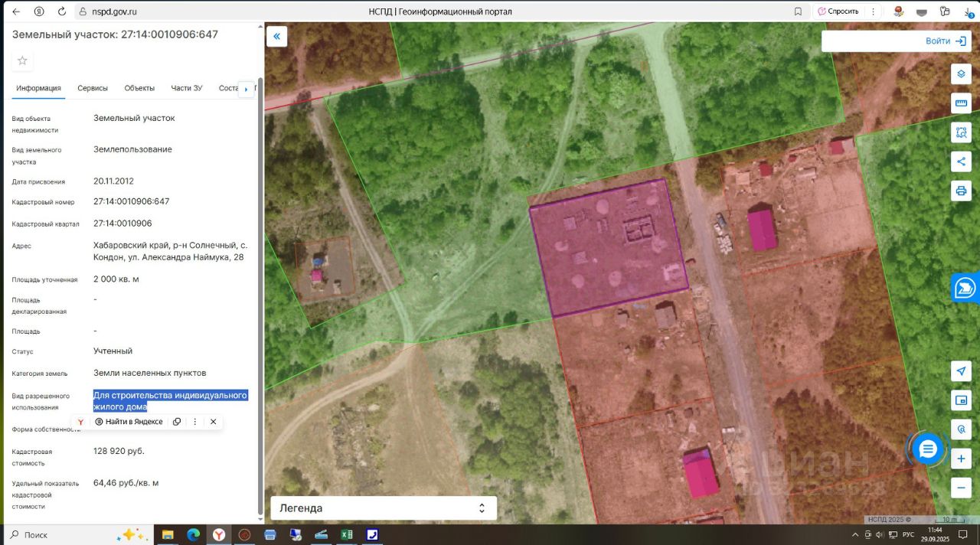Image resolution: width=980 pixels, height=545 pixels.
Task: Open the share map option
Action: click(961, 162)
